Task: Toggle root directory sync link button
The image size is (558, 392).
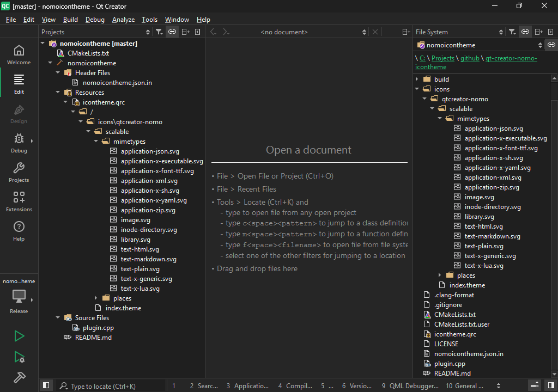Action: pos(551,45)
